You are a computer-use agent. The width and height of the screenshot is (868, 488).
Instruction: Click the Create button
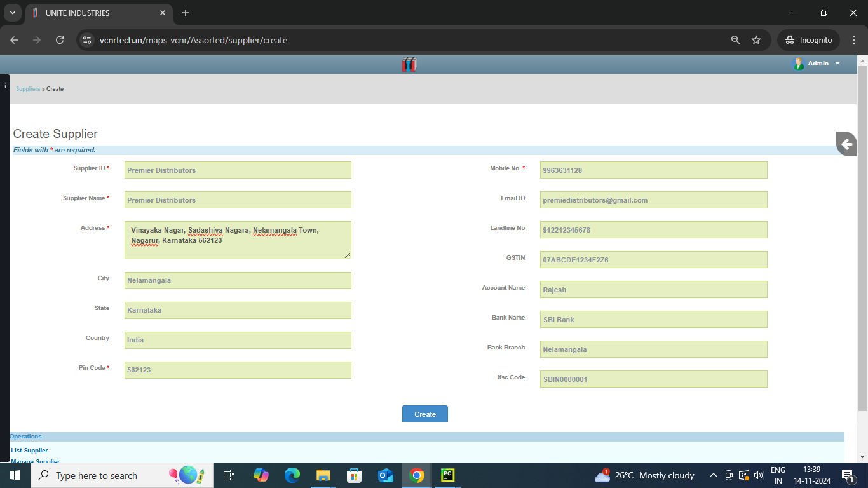pyautogui.click(x=425, y=414)
